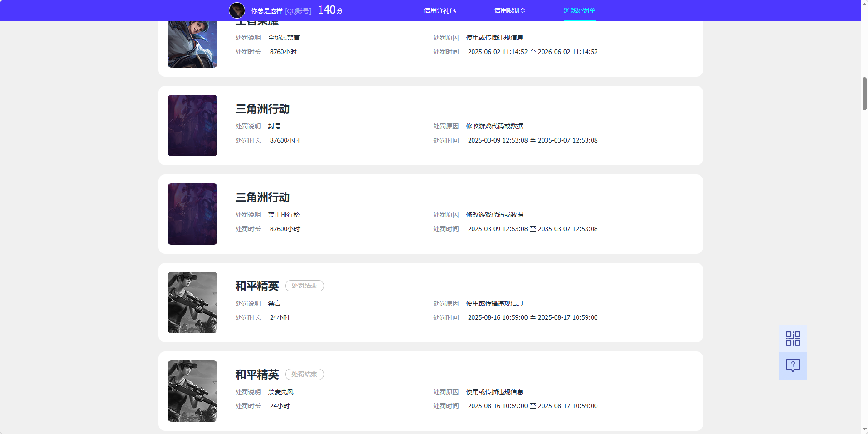Open the thumbnail of the 和平精英 禁言 card
The width and height of the screenshot is (868, 434).
(x=192, y=302)
